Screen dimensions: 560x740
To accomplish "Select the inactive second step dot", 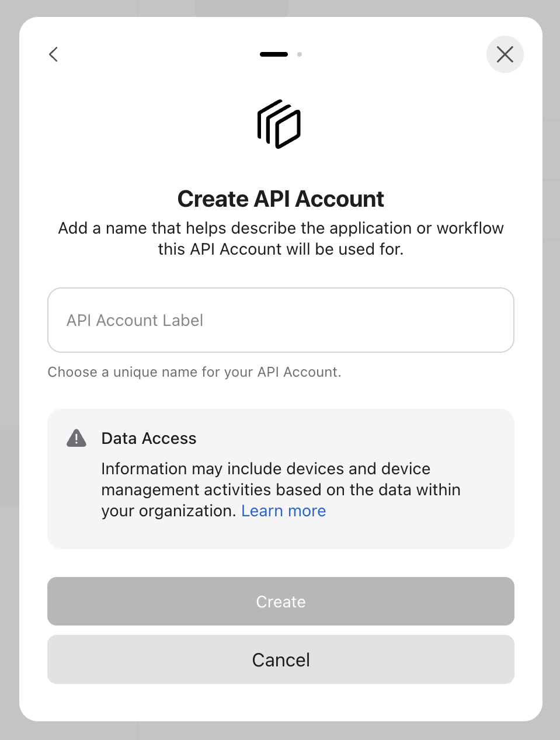I will pyautogui.click(x=300, y=54).
